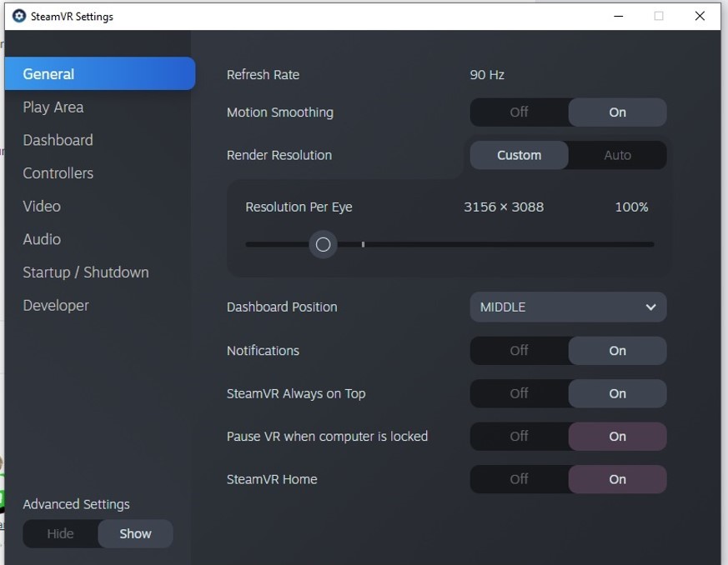Screen dimensions: 728x565
Task: Turn Notifications Off
Action: click(x=519, y=351)
